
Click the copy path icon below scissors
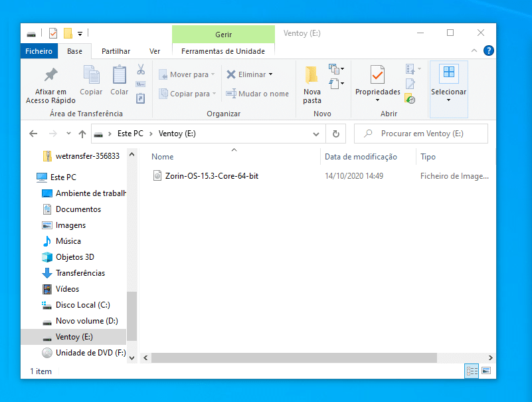click(x=140, y=84)
